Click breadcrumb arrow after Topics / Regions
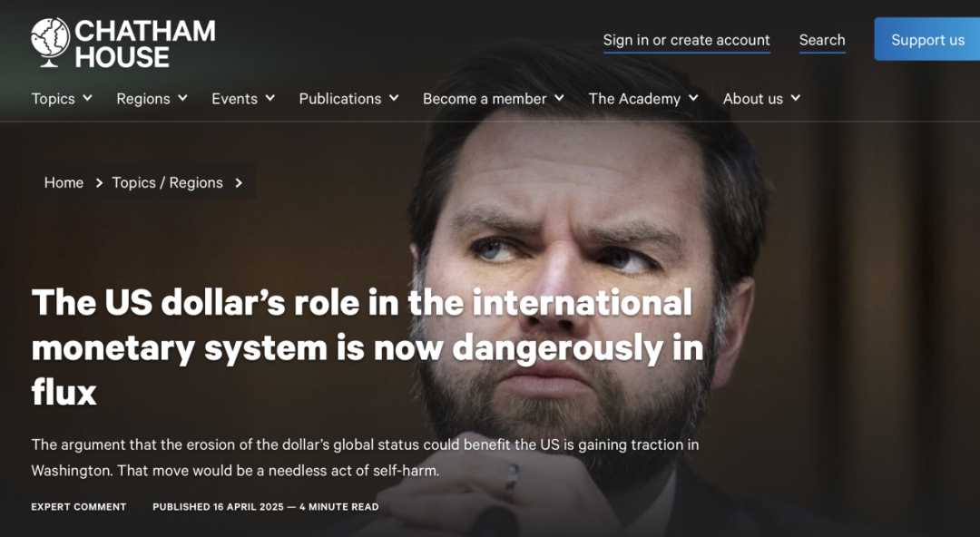Viewport: 980px width, 537px height. coord(239,183)
